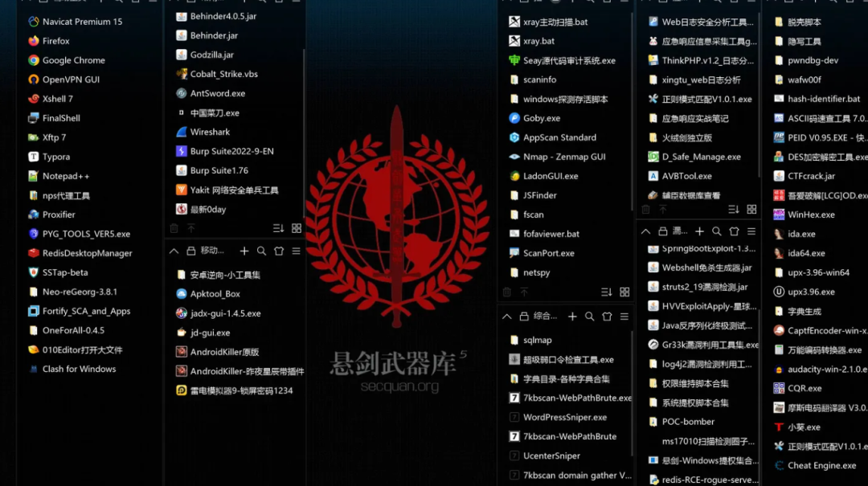Open Goby.exe scanner

534,118
